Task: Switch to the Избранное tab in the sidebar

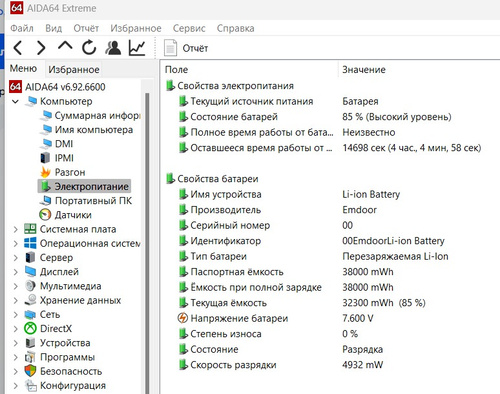Action: (x=74, y=69)
